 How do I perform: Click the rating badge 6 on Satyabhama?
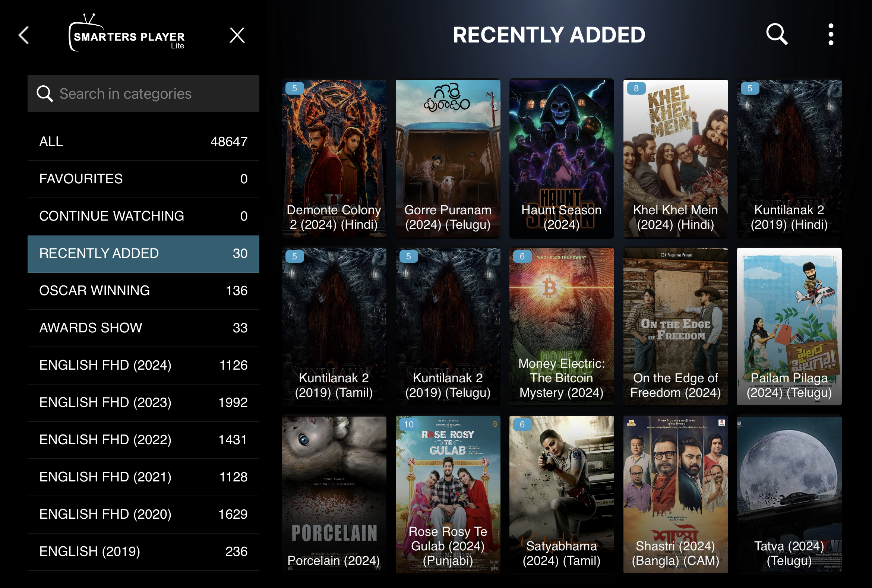[x=522, y=424]
